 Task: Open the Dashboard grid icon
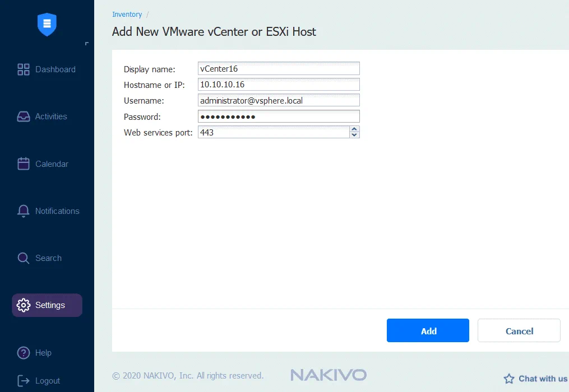tap(24, 69)
